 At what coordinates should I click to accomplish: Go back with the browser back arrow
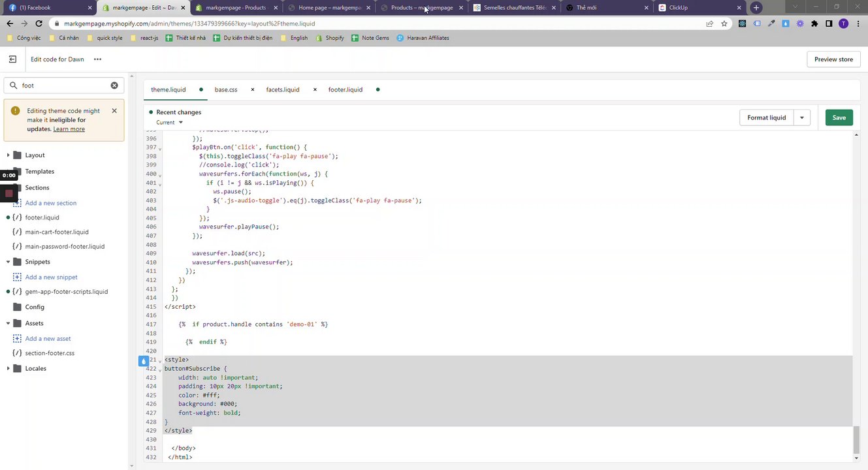(10, 23)
